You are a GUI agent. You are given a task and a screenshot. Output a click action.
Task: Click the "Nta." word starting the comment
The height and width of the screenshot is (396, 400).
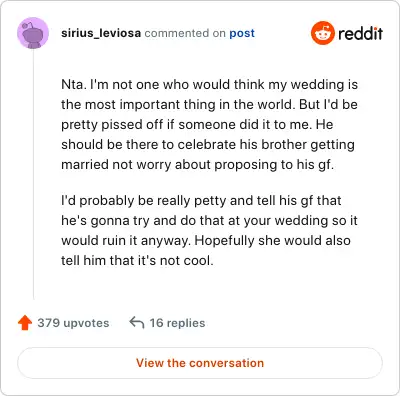click(73, 84)
